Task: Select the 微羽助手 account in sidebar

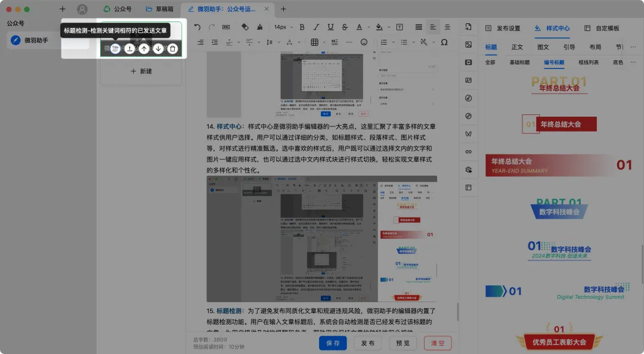Action: click(48, 41)
